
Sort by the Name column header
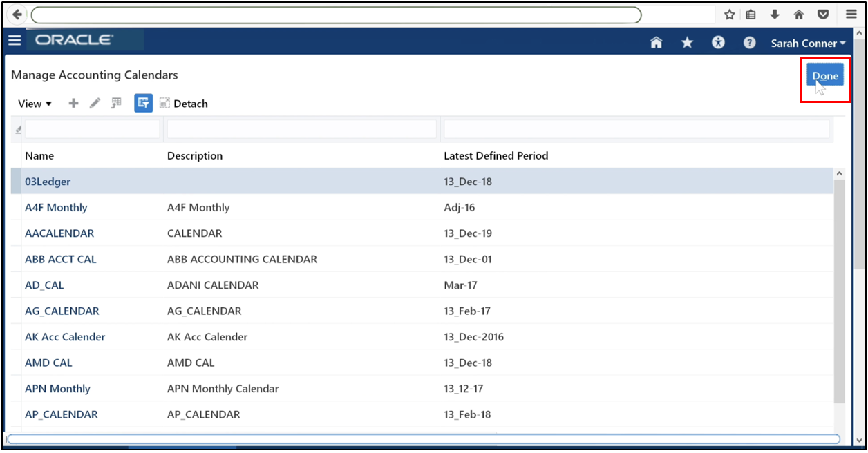[39, 155]
